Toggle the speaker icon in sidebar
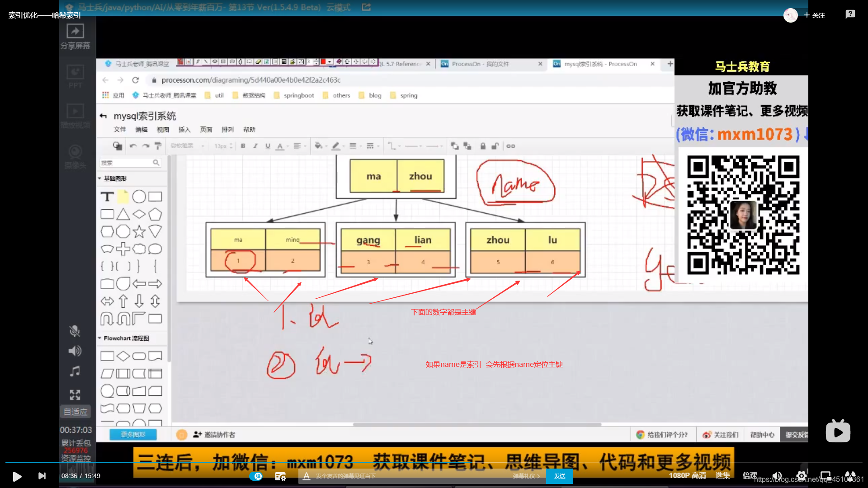The width and height of the screenshot is (868, 488). [75, 351]
